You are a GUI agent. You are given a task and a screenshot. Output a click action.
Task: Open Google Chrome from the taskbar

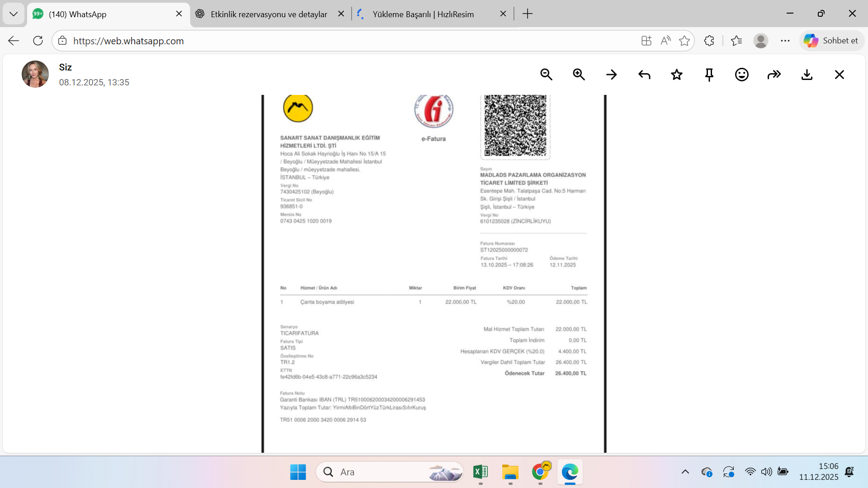pos(540,472)
